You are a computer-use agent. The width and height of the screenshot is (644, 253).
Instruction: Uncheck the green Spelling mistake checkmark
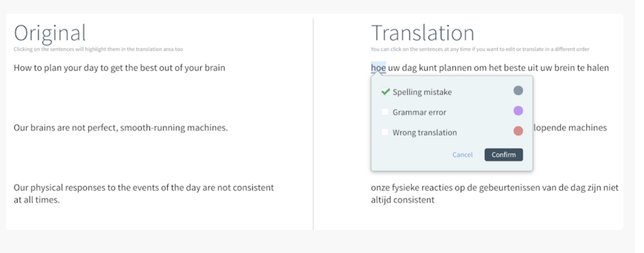click(385, 91)
